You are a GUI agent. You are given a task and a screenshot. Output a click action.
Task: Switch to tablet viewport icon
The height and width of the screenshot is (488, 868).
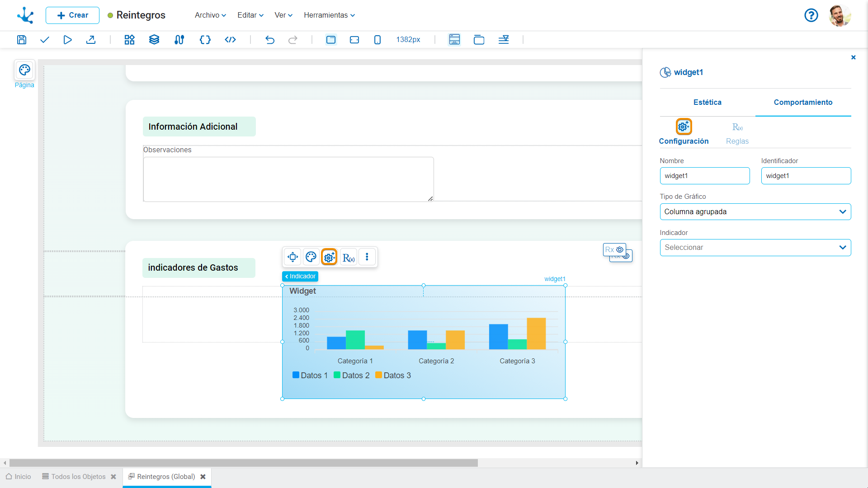(354, 40)
